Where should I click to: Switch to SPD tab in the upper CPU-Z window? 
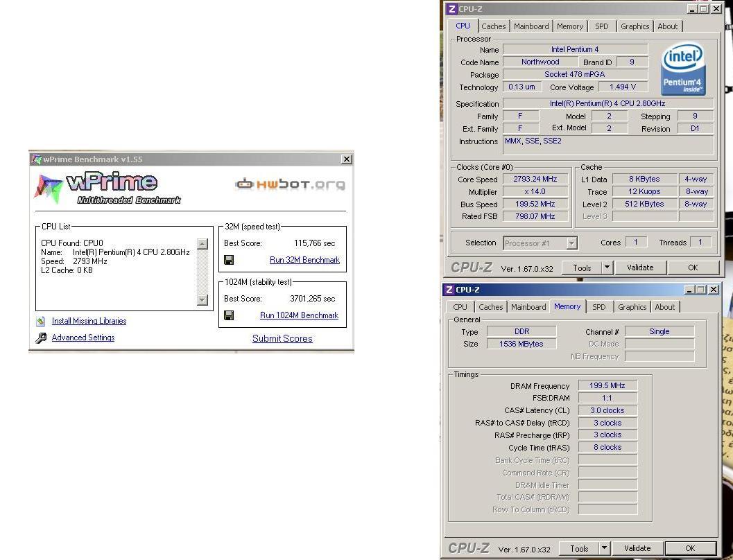[602, 26]
